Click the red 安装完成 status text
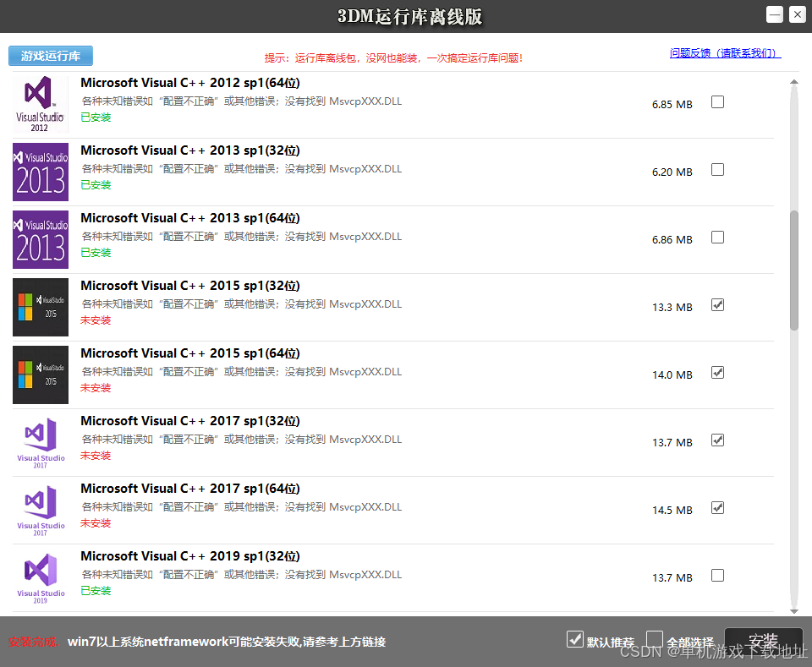The height and width of the screenshot is (667, 812). click(34, 642)
